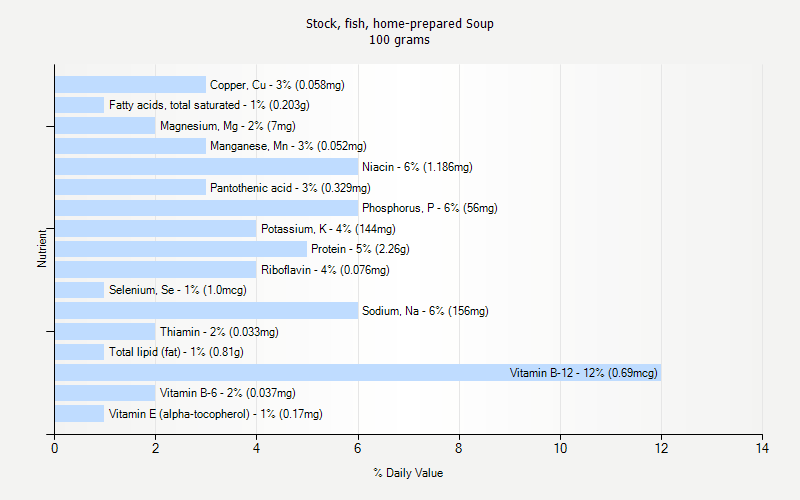Click the bar beside the Fatty acids label

pyautogui.click(x=80, y=105)
